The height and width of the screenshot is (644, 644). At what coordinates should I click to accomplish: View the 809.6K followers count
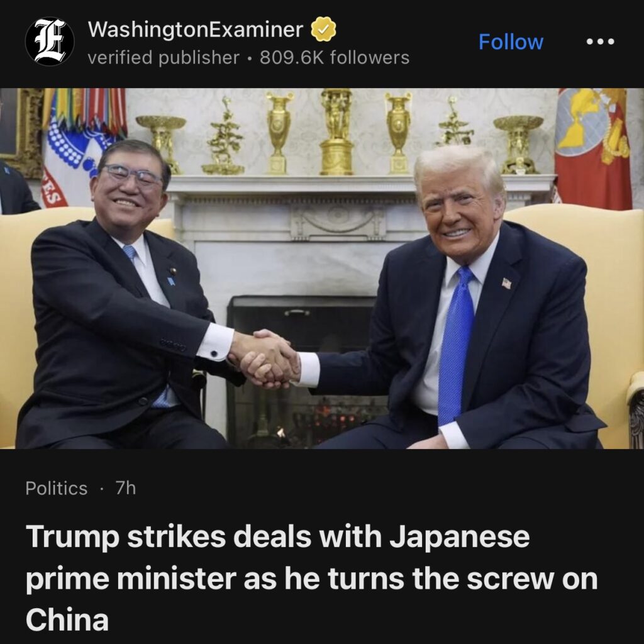pos(335,57)
